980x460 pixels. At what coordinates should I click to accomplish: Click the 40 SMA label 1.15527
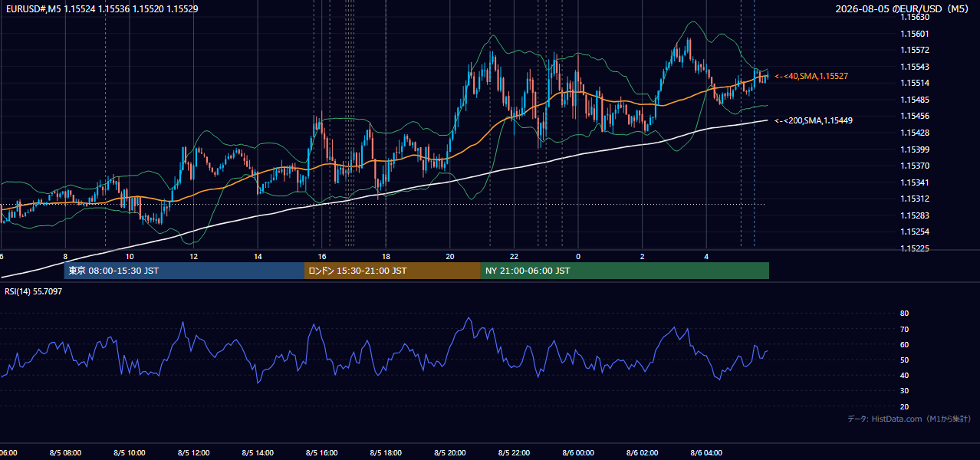(x=811, y=76)
